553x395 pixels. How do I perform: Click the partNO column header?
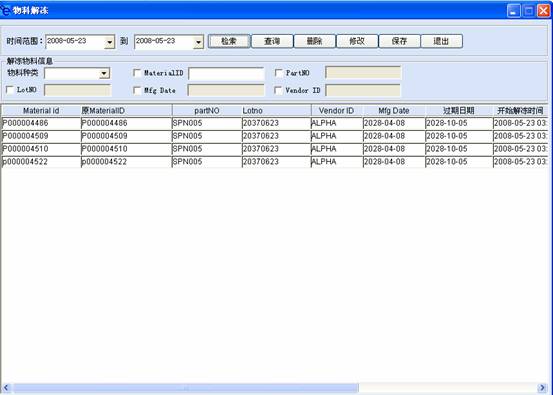(207, 111)
